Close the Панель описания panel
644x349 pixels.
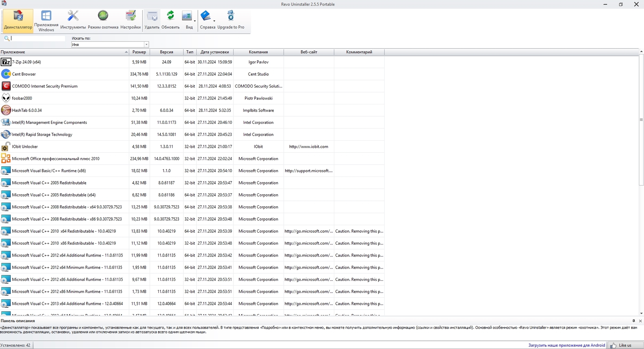click(x=641, y=321)
